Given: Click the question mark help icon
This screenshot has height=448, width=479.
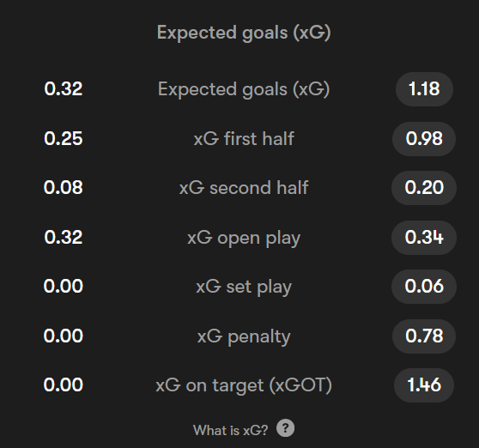Looking at the screenshot, I should click(285, 428).
